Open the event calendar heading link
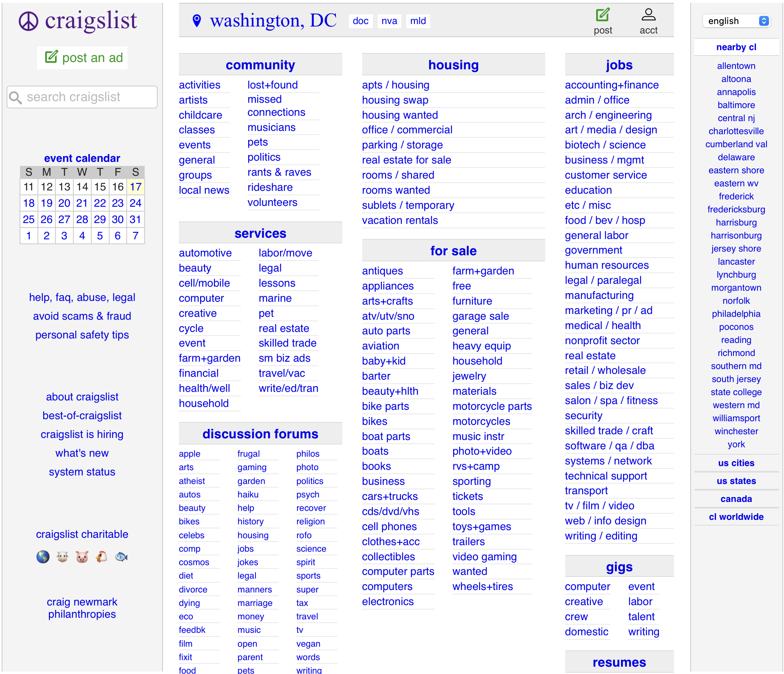 coord(82,158)
